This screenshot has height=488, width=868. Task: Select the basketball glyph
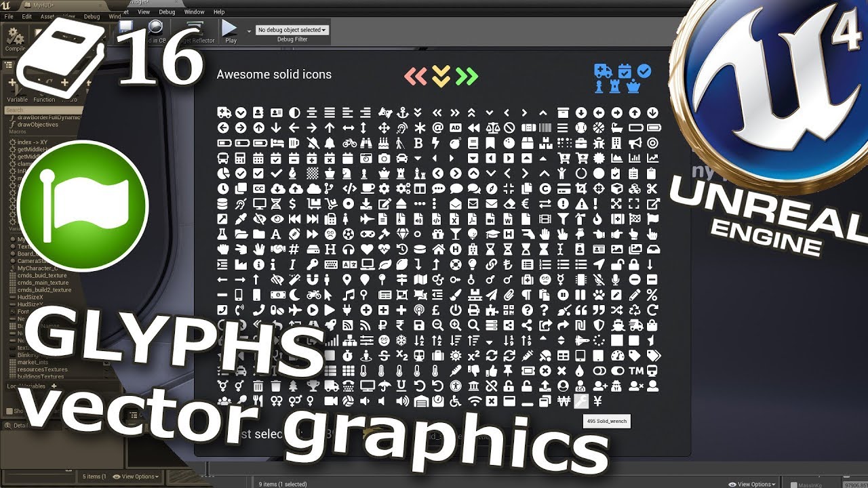(x=598, y=127)
